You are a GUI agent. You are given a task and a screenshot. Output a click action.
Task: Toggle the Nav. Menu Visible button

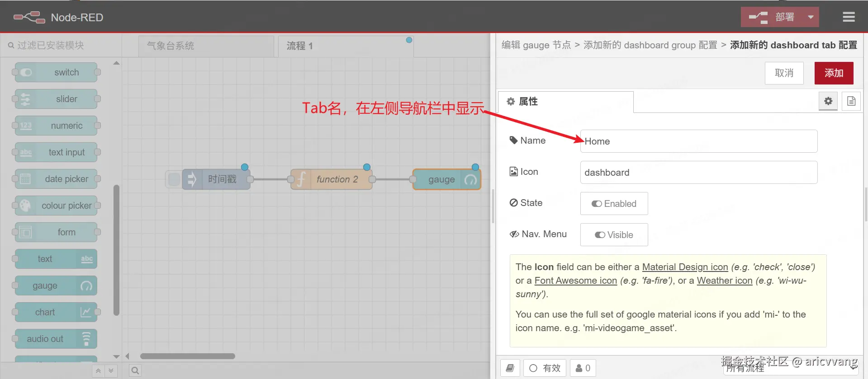[x=614, y=235]
